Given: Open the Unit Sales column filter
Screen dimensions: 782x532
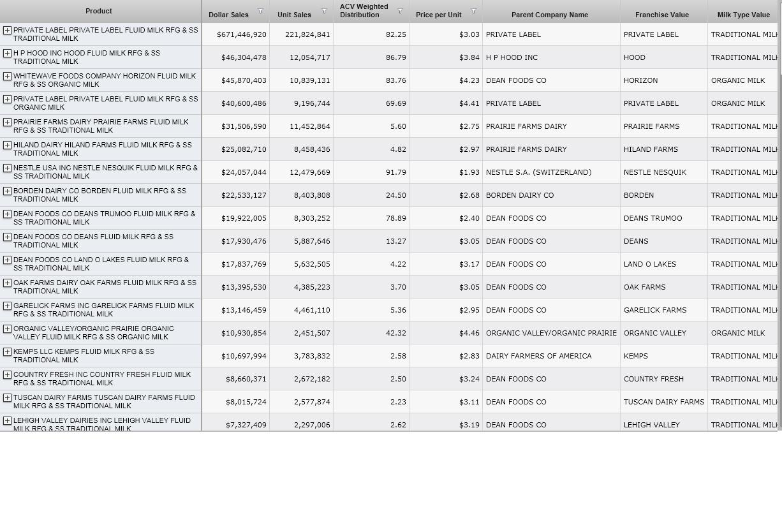Looking at the screenshot, I should [x=324, y=11].
